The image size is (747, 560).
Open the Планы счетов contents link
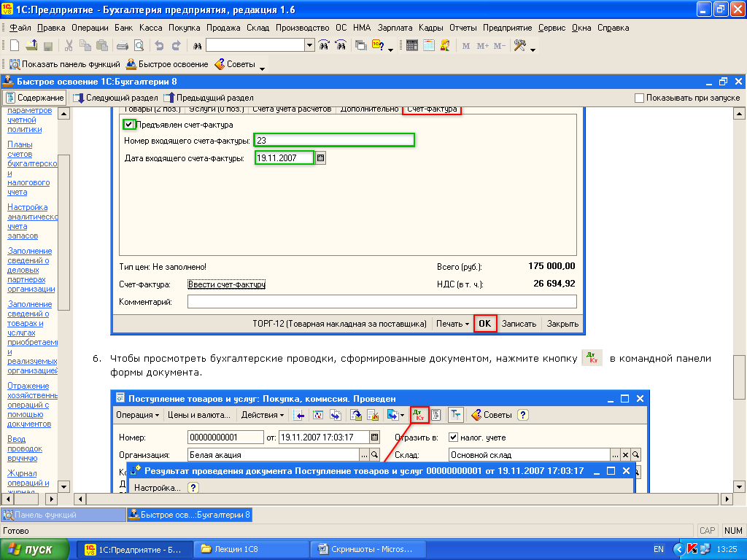(32, 168)
